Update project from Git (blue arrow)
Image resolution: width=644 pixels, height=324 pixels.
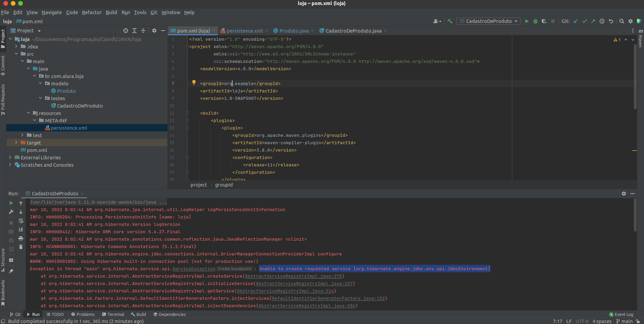click(576, 21)
